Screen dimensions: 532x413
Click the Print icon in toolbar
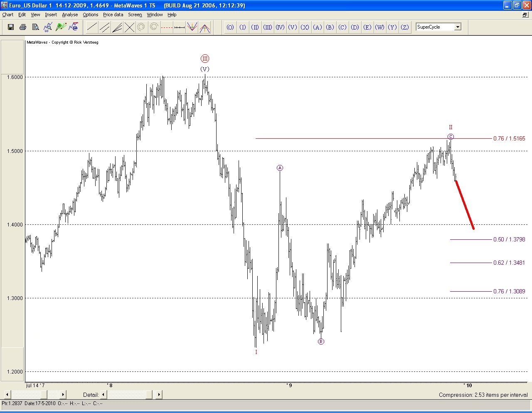tap(23, 27)
